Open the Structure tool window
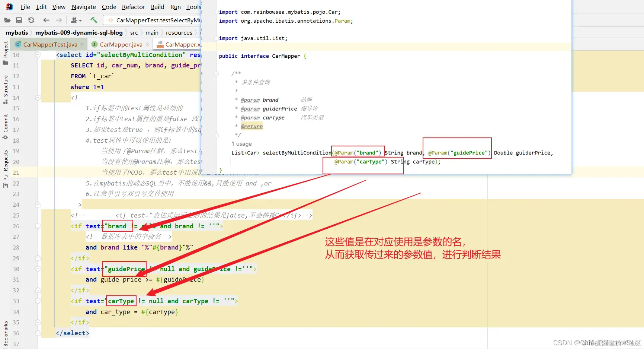This screenshot has width=644, height=349. [5, 89]
